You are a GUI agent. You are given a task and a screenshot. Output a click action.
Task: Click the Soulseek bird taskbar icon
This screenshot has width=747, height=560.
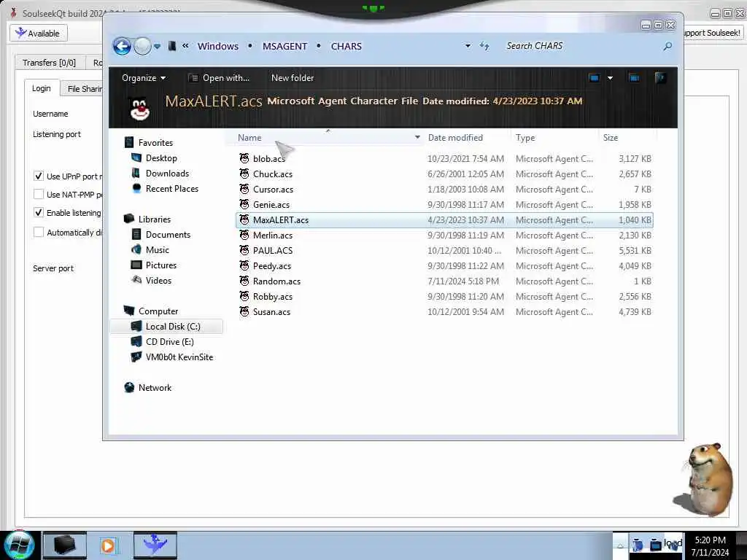pyautogui.click(x=155, y=545)
